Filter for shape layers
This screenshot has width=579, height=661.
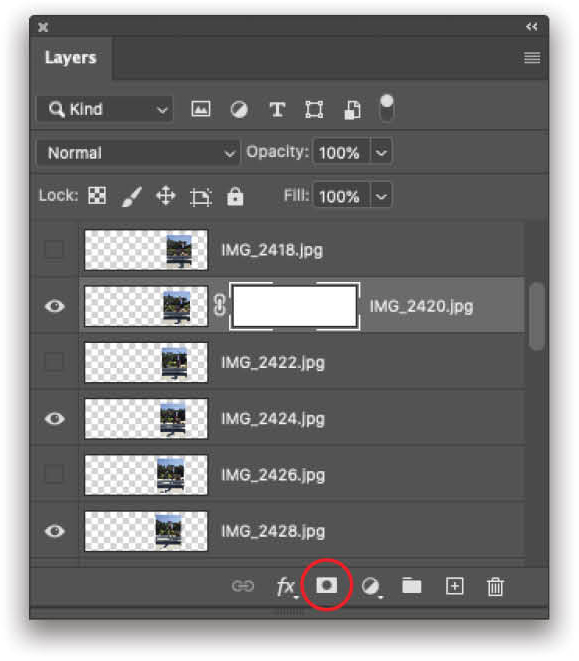314,110
